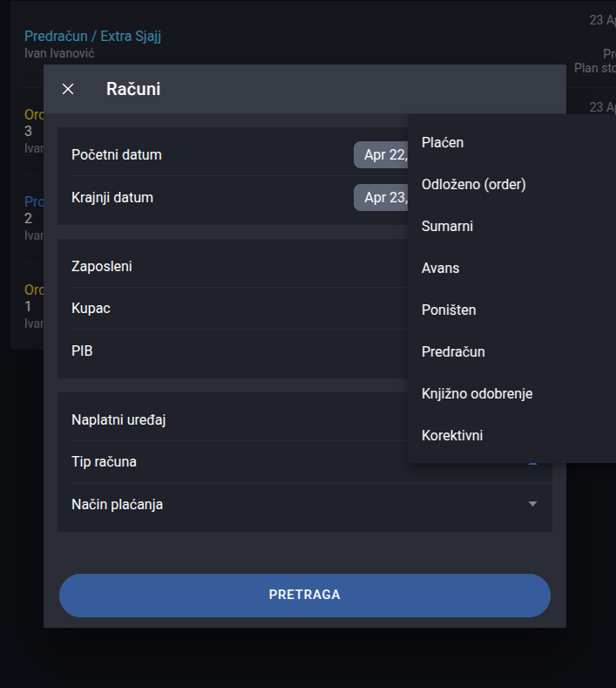
Task: Click the Kupac filter field
Action: (240, 309)
